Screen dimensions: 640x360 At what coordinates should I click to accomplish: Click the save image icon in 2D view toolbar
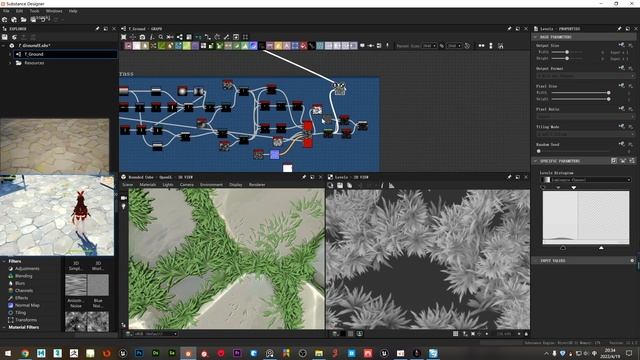[340, 185]
